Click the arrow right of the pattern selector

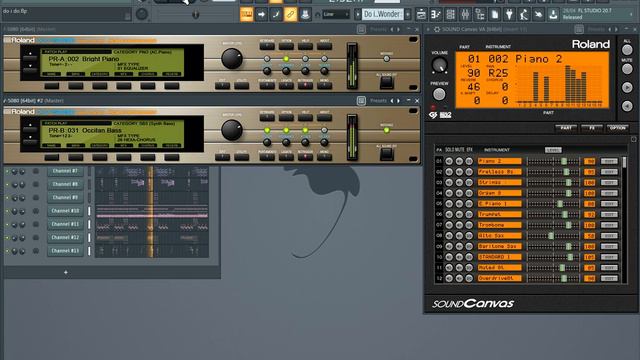(407, 14)
